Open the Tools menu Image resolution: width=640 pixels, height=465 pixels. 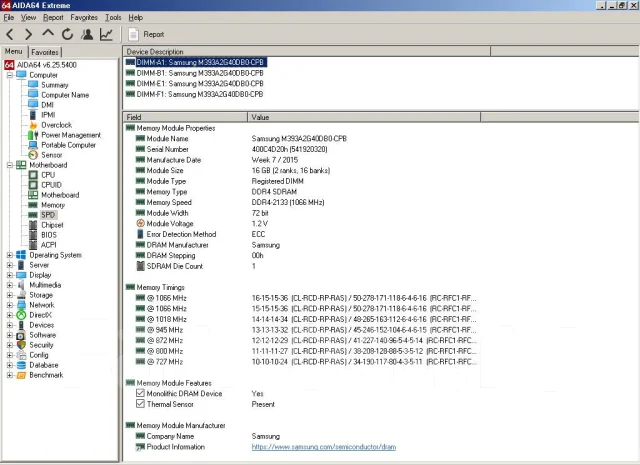[x=113, y=18]
